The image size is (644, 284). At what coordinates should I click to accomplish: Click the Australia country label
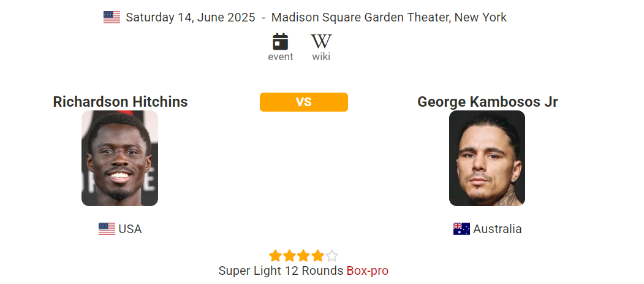tap(498, 229)
